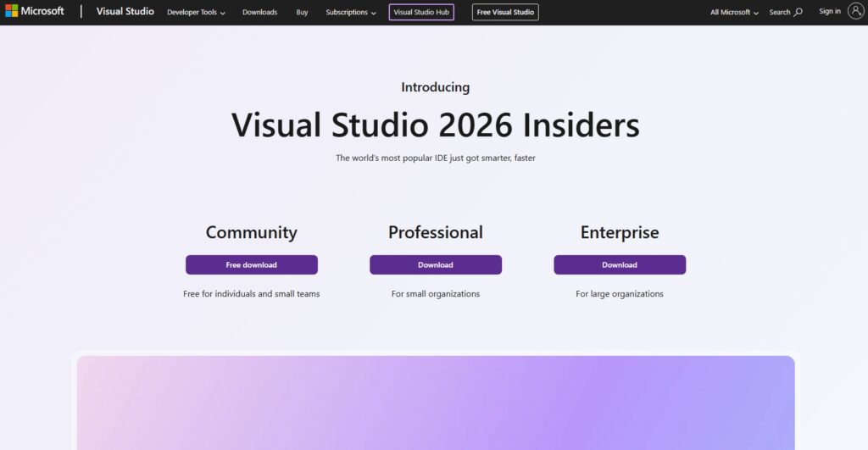This screenshot has height=450, width=868.
Task: Download the Professional edition
Action: (435, 265)
